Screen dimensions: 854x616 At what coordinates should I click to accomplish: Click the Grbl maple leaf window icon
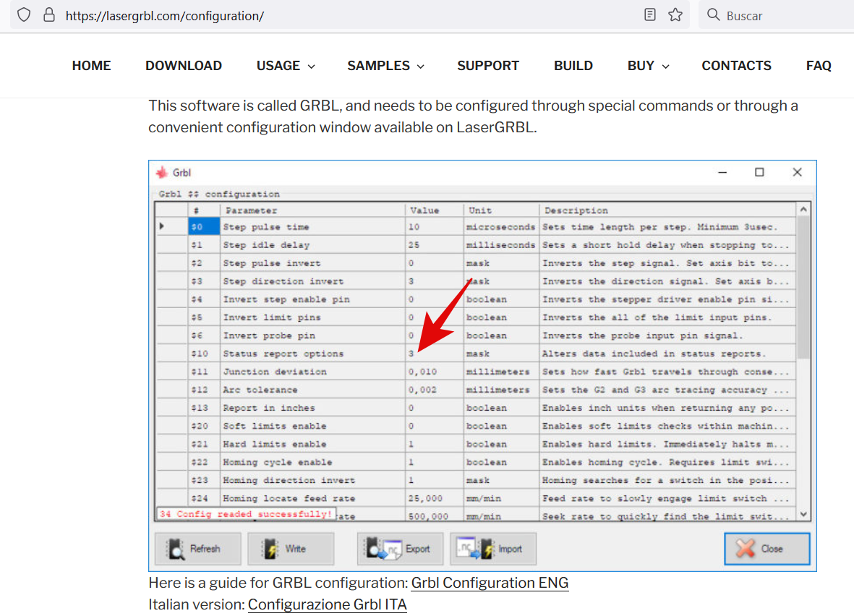pos(162,172)
